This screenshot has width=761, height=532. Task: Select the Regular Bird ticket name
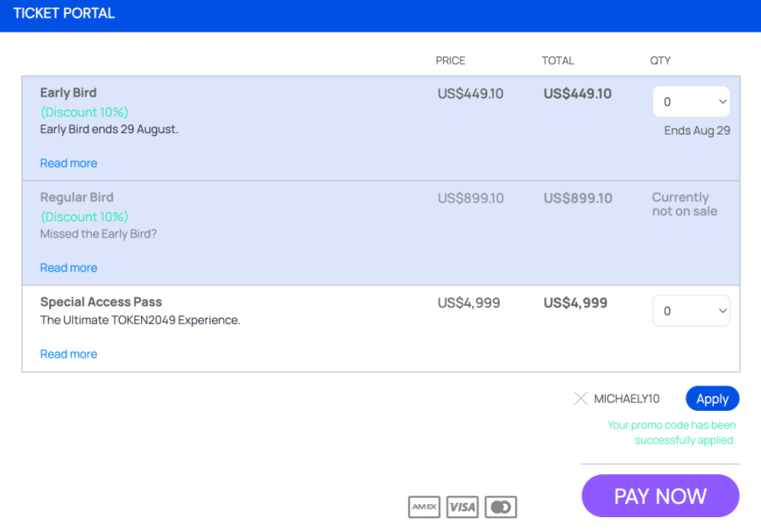77,197
